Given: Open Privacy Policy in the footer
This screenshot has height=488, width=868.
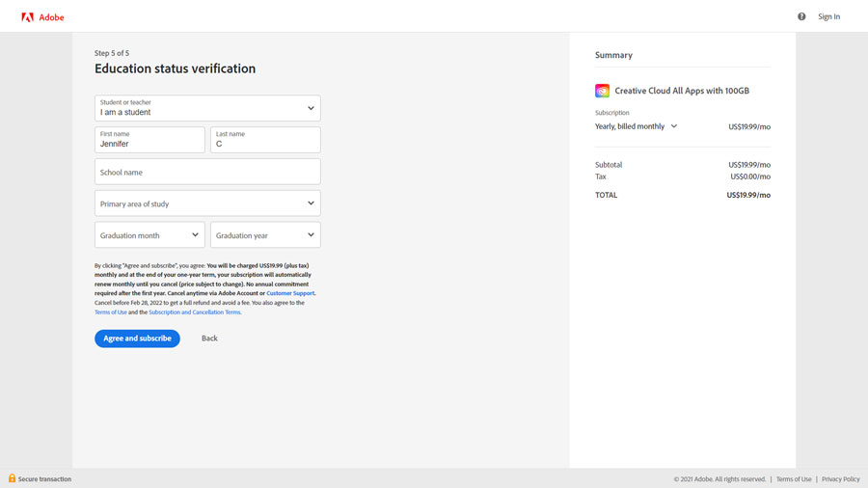Looking at the screenshot, I should coord(840,479).
